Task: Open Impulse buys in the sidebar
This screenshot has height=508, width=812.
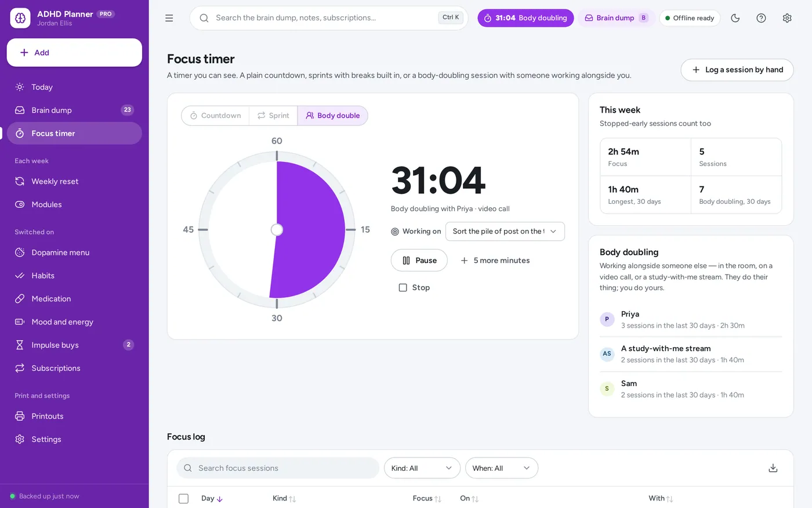Action: pos(74,345)
